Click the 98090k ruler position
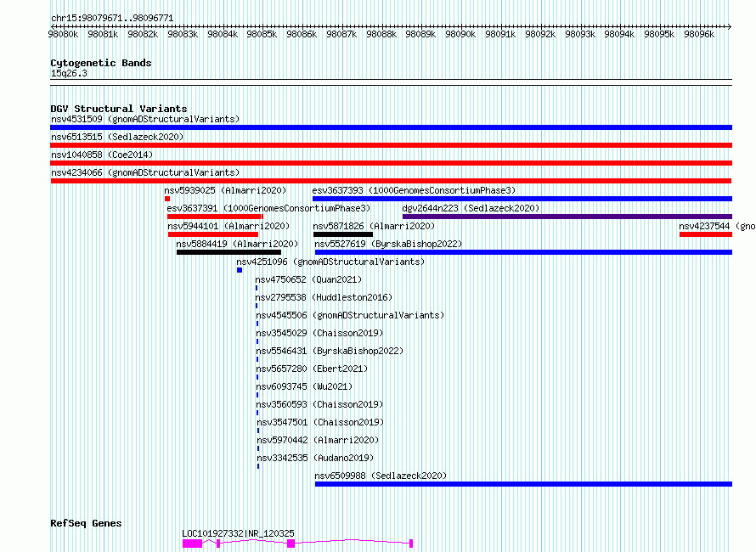756x552 pixels. pyautogui.click(x=460, y=34)
